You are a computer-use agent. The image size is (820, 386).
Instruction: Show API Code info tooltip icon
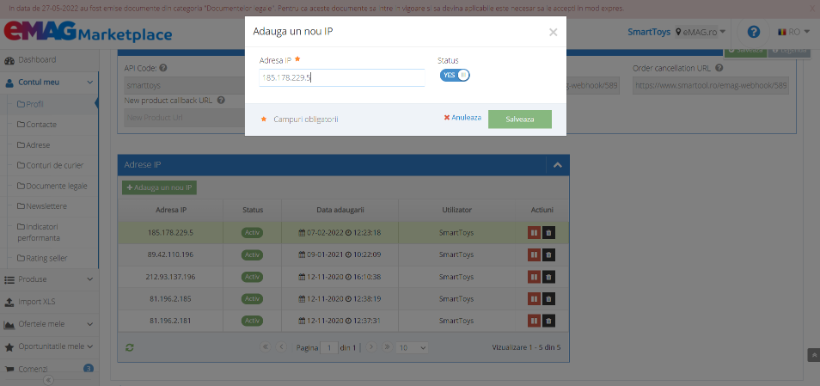[163, 68]
